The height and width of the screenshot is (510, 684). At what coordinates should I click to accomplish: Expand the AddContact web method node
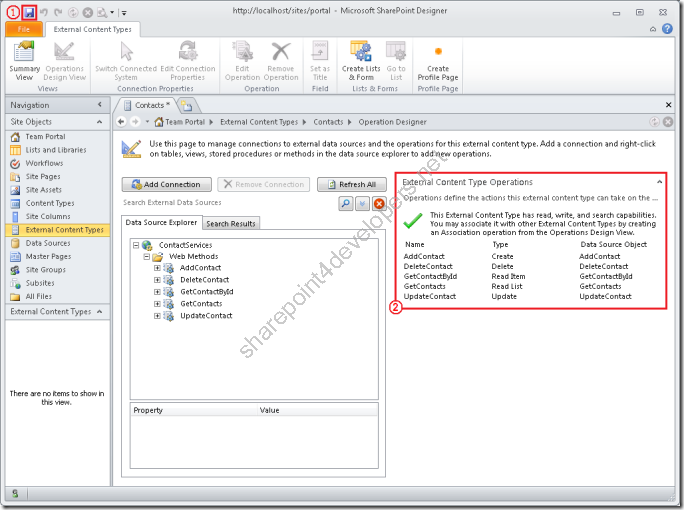click(x=157, y=268)
